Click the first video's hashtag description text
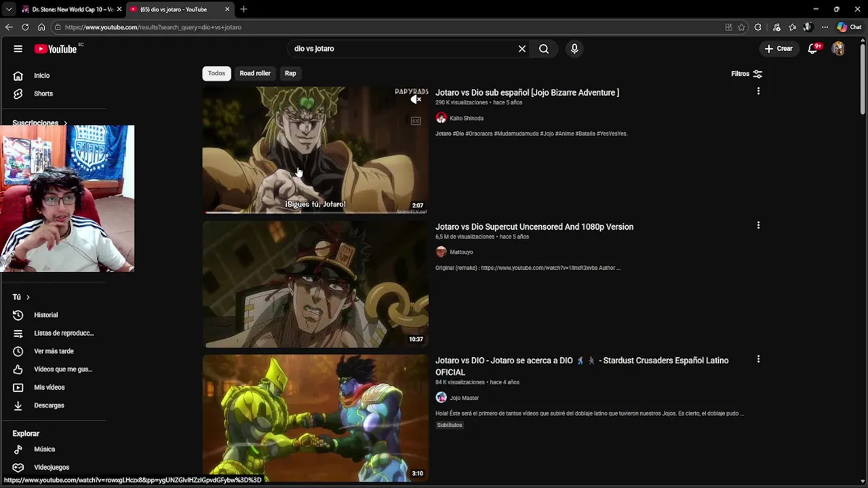 click(x=531, y=134)
